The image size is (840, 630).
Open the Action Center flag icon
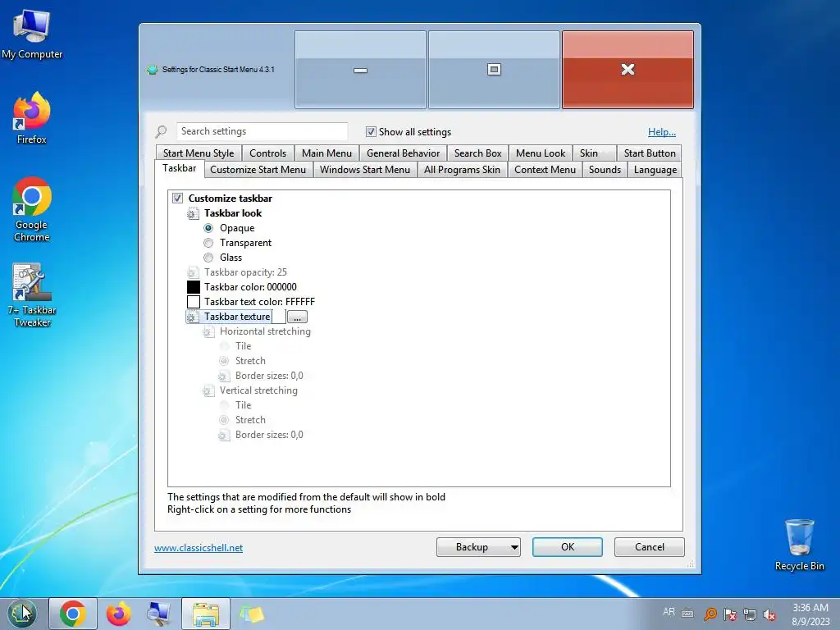tap(729, 614)
